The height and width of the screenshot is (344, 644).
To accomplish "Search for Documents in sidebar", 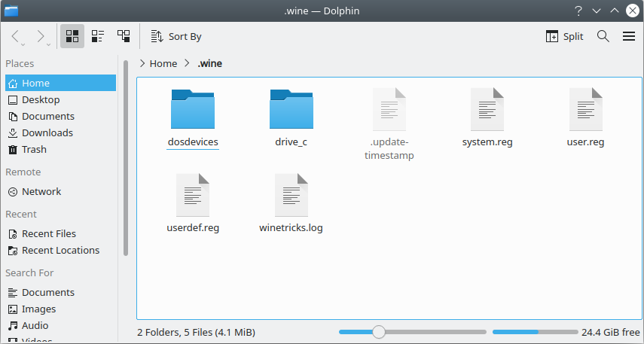I will click(60, 292).
